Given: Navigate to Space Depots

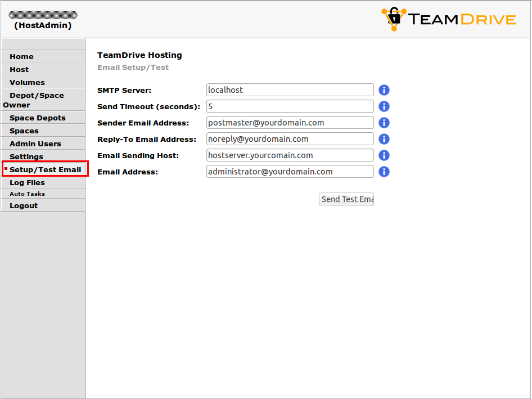Looking at the screenshot, I should click(37, 118).
